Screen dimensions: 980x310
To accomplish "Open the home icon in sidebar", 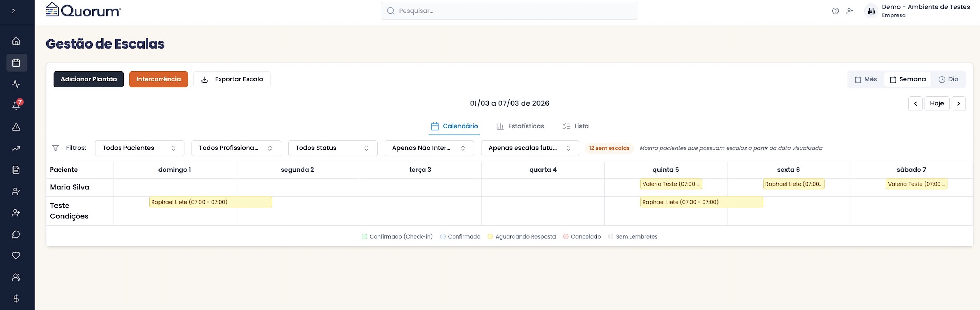I will coord(16,41).
